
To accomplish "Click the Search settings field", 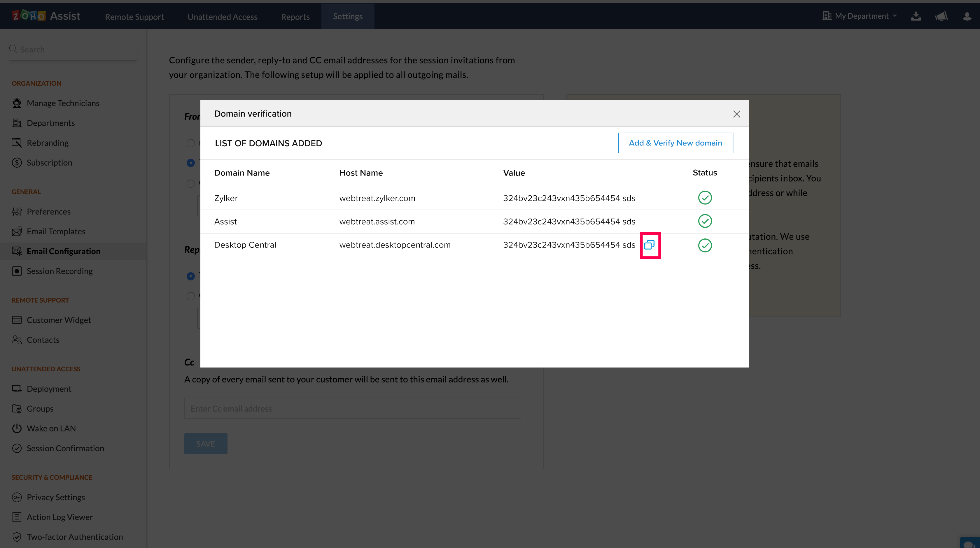I will (72, 50).
